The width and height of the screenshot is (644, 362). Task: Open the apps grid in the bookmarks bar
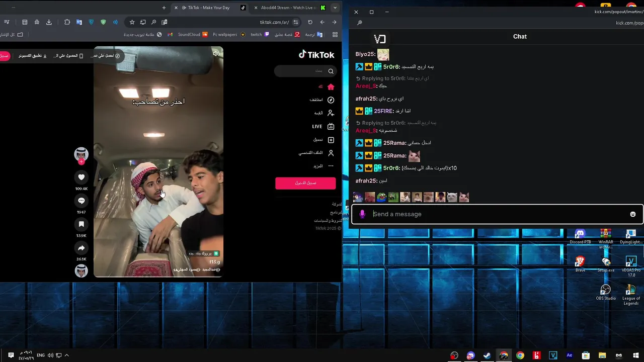(335, 35)
